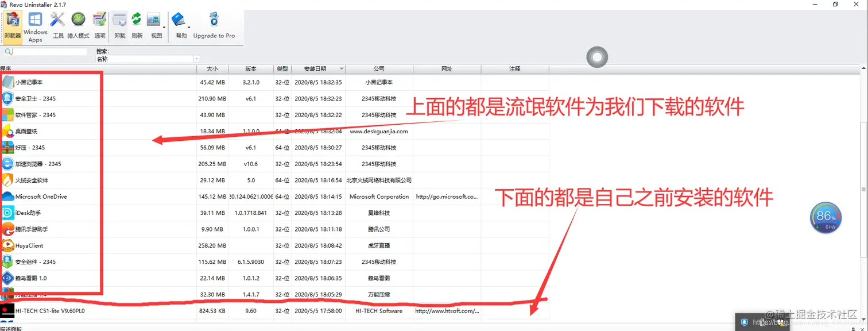Select the 火绒安全软件 flame icon
868x331 pixels.
coord(7,180)
